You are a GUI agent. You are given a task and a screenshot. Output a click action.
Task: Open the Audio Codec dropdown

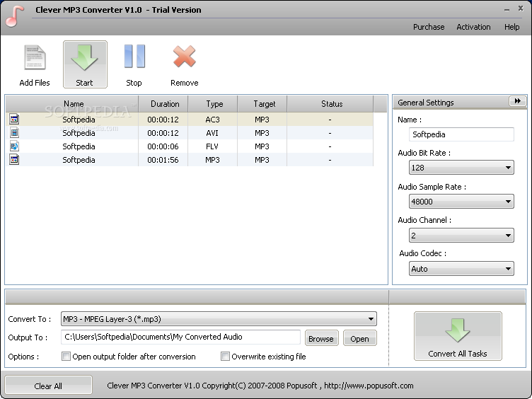click(x=461, y=269)
